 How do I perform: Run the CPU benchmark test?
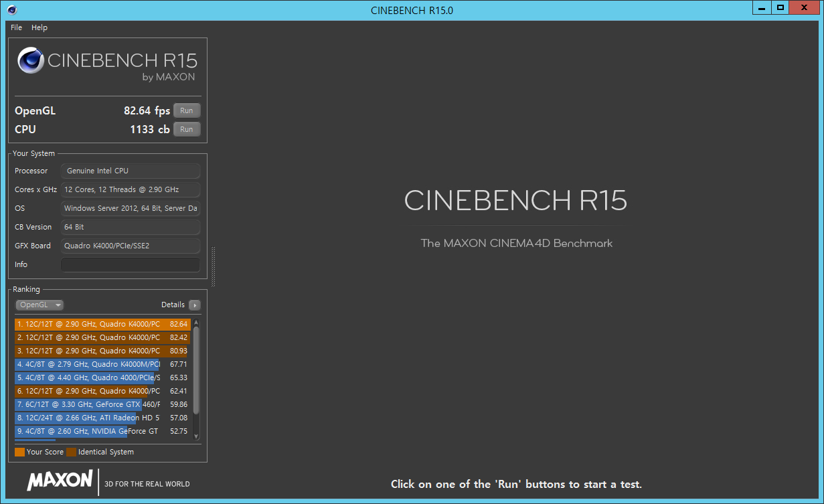(187, 130)
